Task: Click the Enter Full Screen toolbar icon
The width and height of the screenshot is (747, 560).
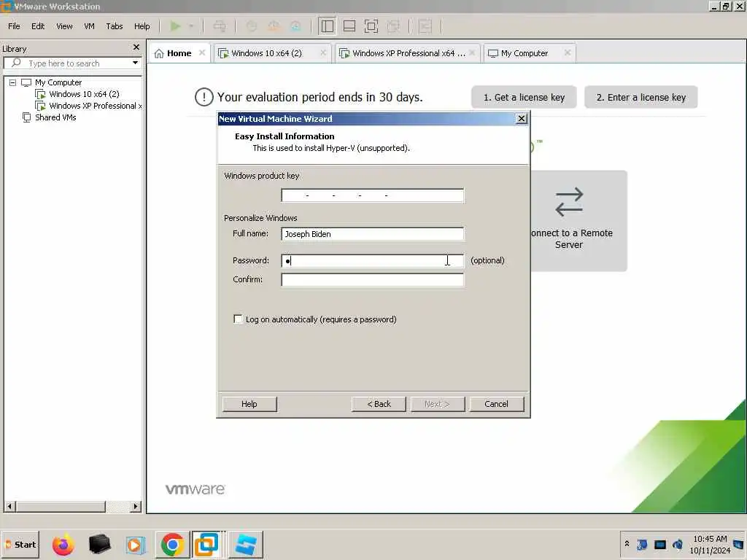Action: click(371, 26)
